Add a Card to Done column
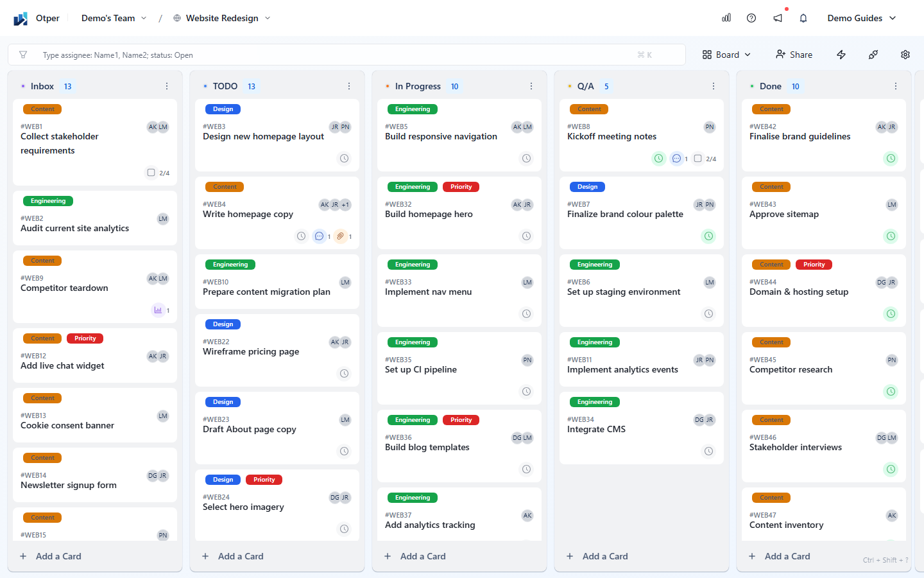The height and width of the screenshot is (578, 924). pos(780,556)
